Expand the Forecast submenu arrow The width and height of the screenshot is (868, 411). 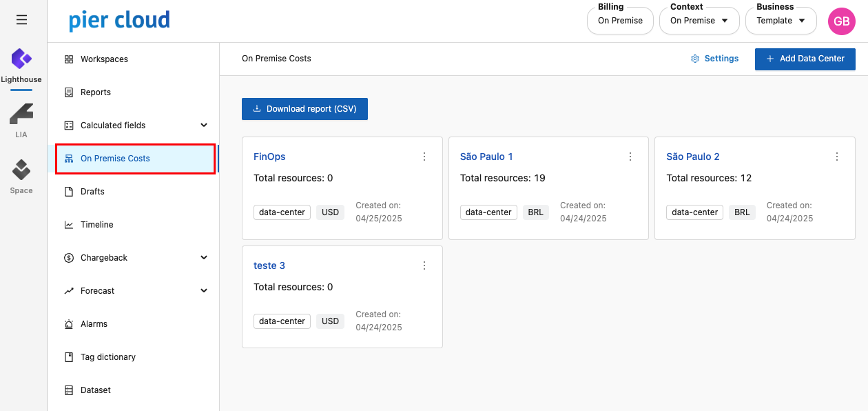point(204,291)
